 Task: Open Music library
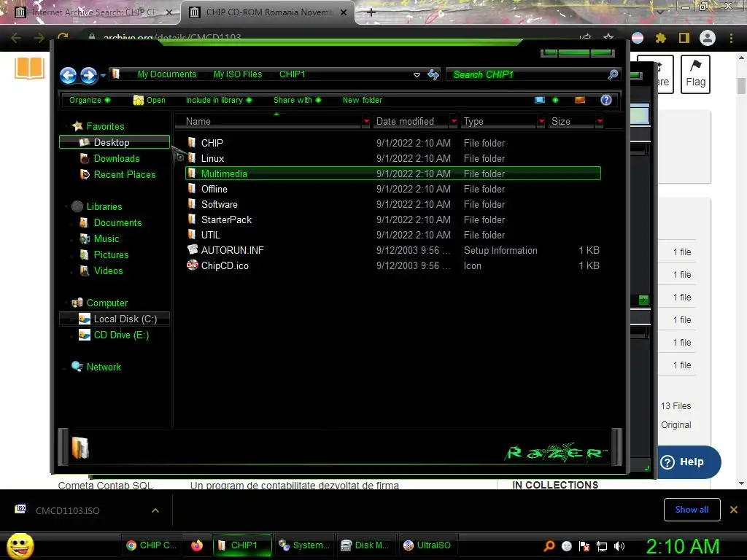[107, 238]
